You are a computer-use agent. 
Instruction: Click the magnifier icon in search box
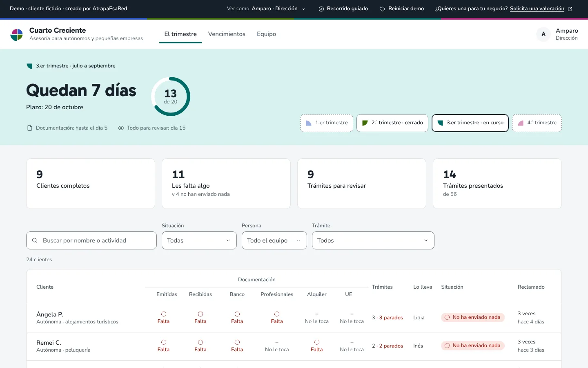(x=35, y=240)
